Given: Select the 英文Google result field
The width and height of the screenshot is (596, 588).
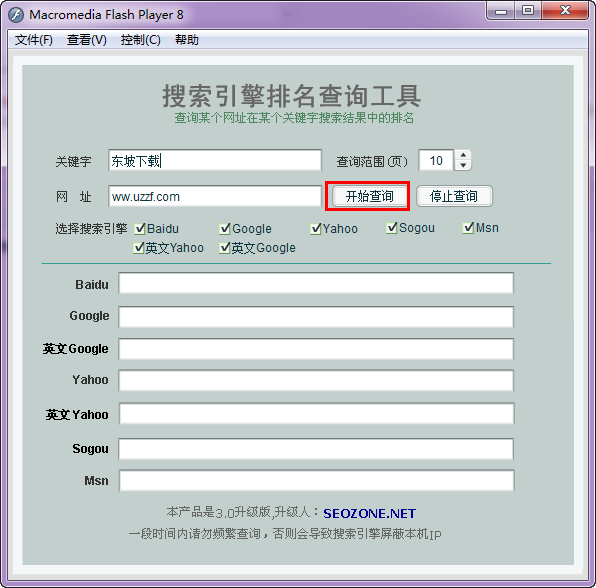Looking at the screenshot, I should click(x=316, y=349).
